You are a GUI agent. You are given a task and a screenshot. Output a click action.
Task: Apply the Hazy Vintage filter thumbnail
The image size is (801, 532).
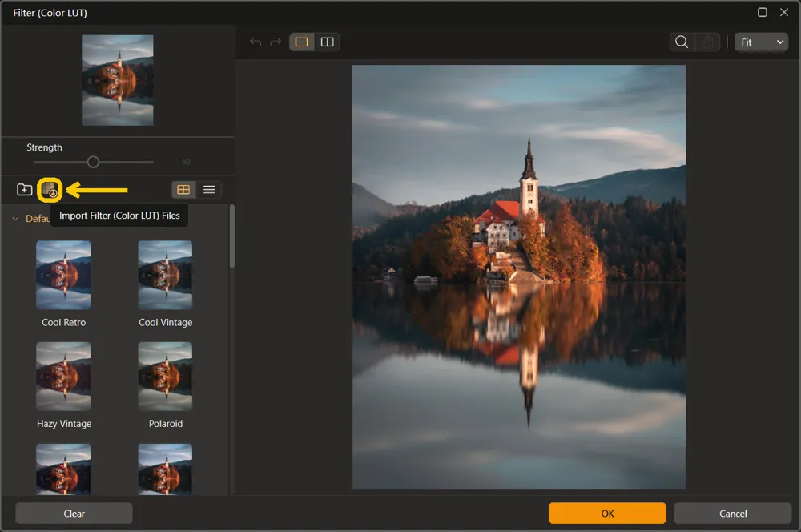(63, 376)
